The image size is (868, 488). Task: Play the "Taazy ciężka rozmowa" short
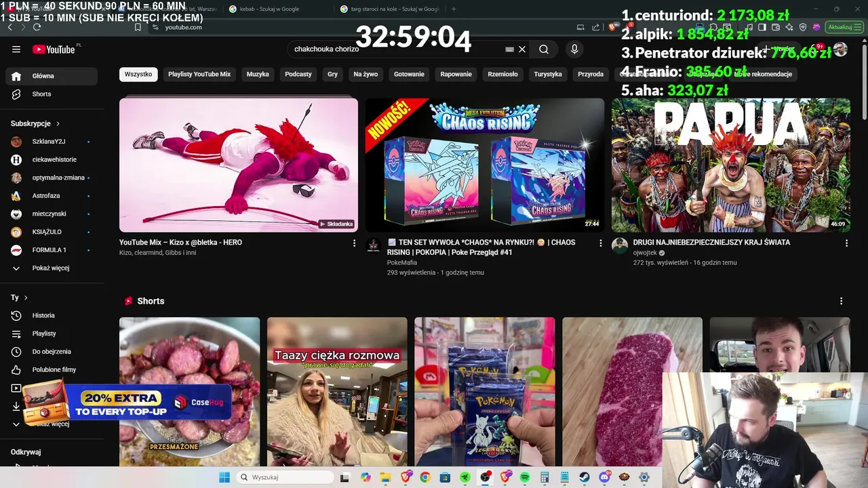pyautogui.click(x=337, y=392)
